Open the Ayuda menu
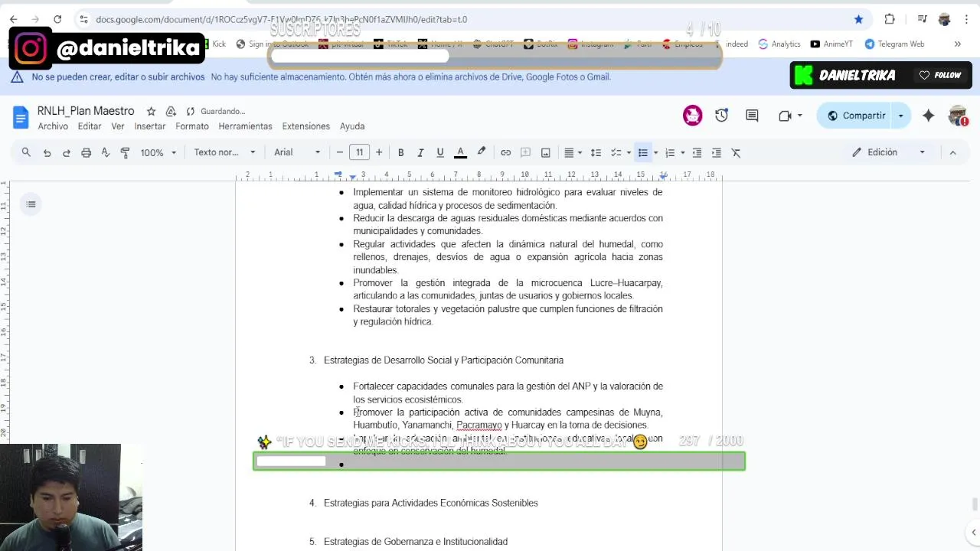The width and height of the screenshot is (980, 551). pyautogui.click(x=352, y=126)
